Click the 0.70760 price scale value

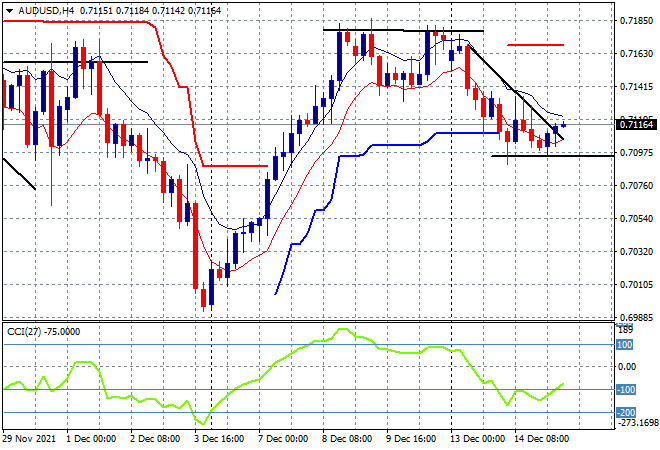(636, 186)
